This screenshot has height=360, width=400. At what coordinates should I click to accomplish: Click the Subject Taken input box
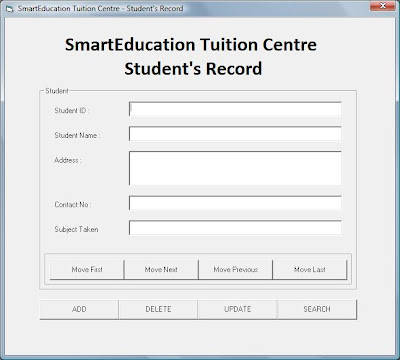[235, 228]
